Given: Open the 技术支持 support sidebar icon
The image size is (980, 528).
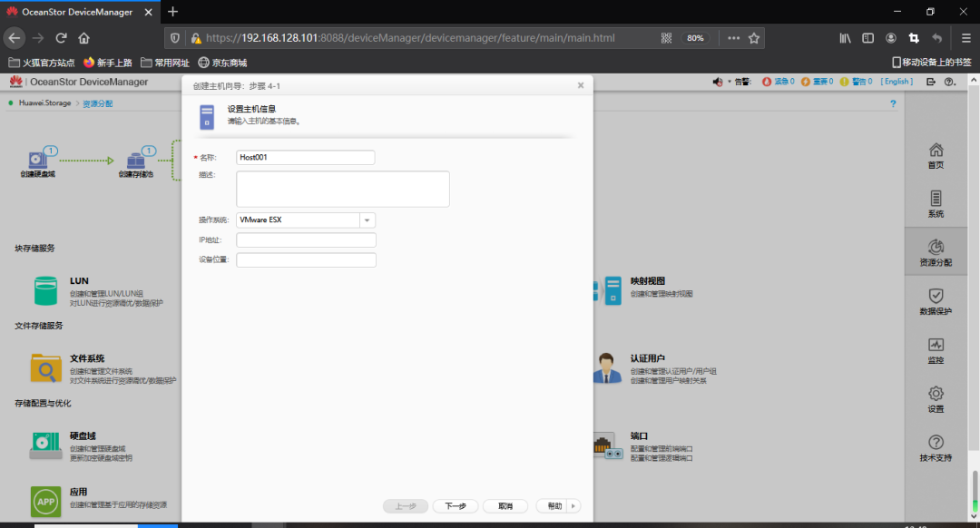Looking at the screenshot, I should [x=936, y=443].
